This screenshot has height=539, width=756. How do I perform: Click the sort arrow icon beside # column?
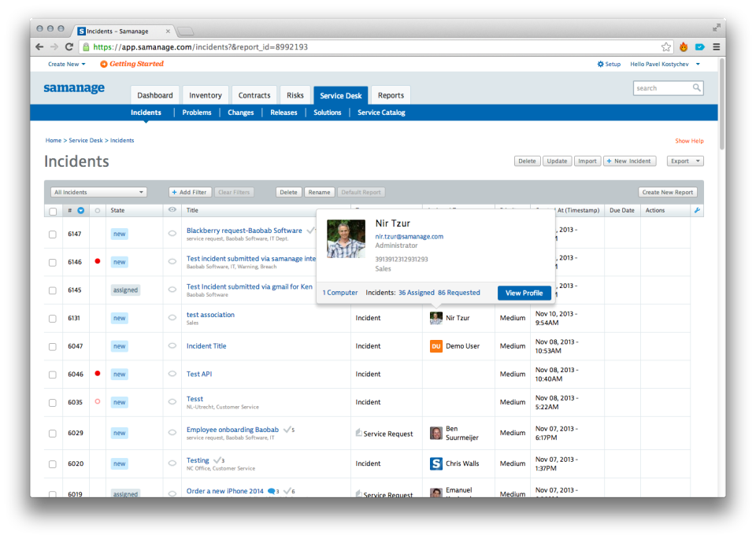[80, 211]
